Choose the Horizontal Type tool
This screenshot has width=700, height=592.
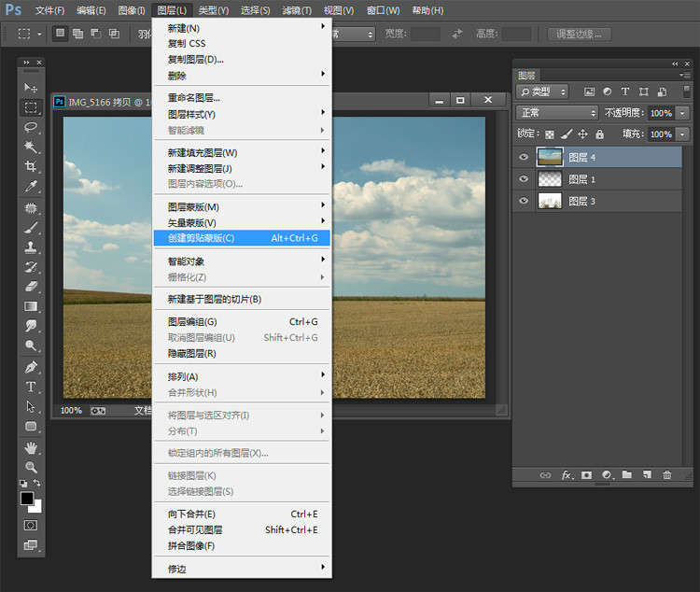click(31, 387)
